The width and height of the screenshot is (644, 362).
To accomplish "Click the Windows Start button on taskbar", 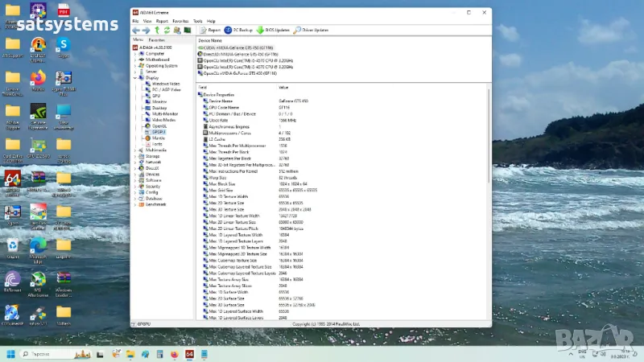I will point(10,354).
